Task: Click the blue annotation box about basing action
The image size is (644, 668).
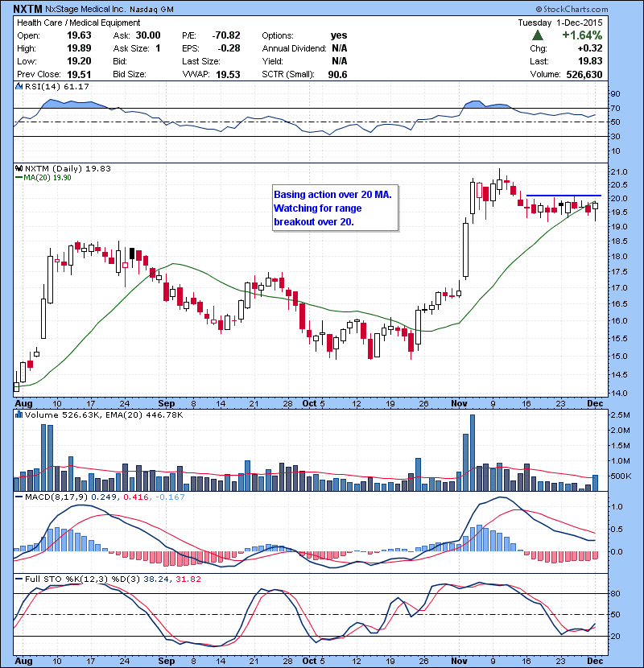Action: [x=335, y=208]
